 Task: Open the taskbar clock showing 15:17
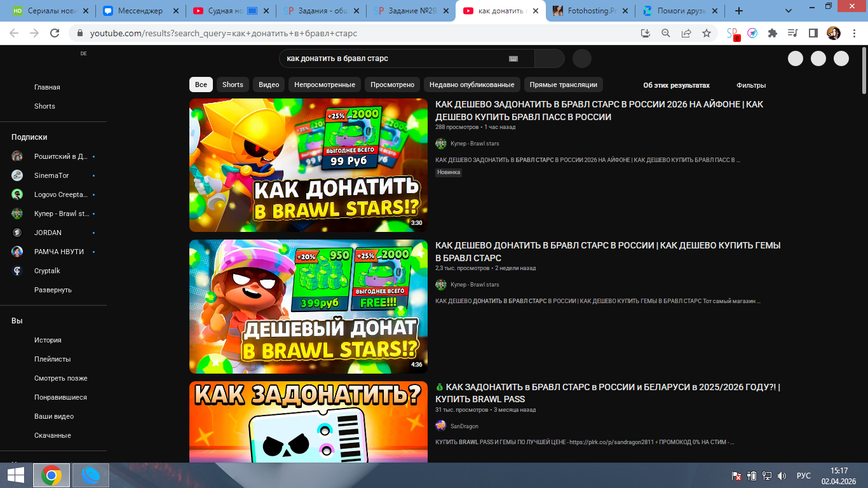click(839, 476)
